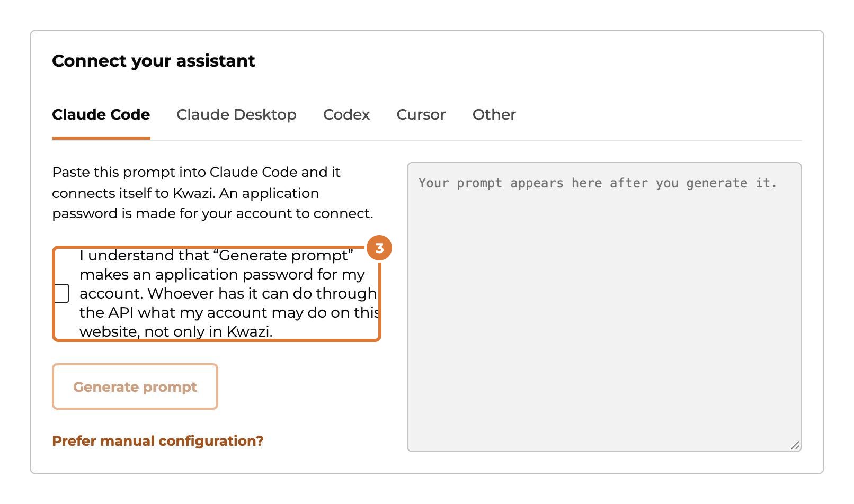The width and height of the screenshot is (854, 504).
Task: Click the Generate prompt button
Action: click(x=135, y=386)
